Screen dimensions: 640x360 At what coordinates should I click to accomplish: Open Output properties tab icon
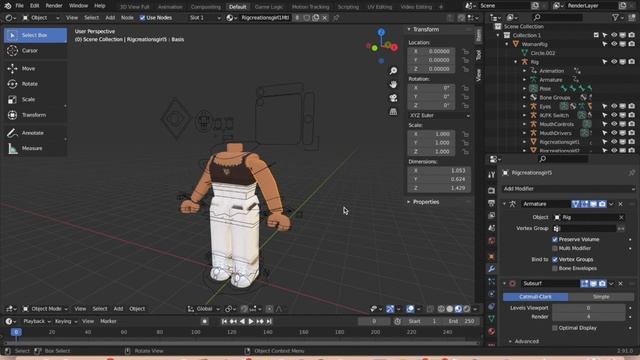[491, 203]
